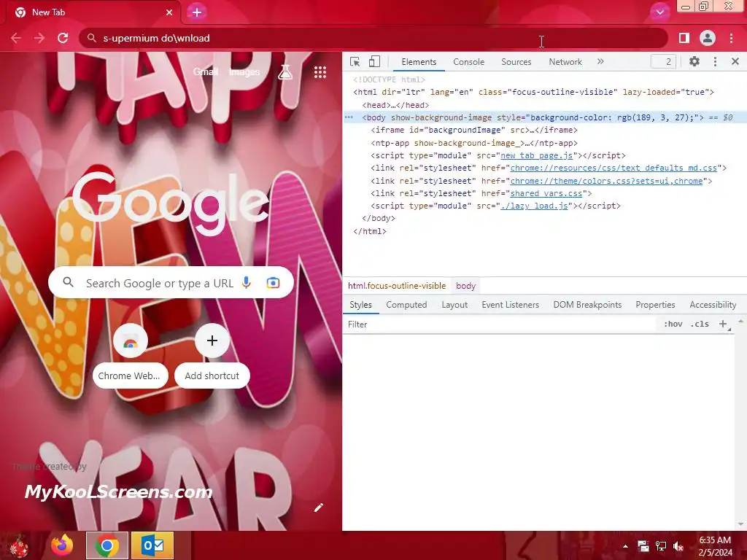Select the body breadcrumb

[x=465, y=286]
